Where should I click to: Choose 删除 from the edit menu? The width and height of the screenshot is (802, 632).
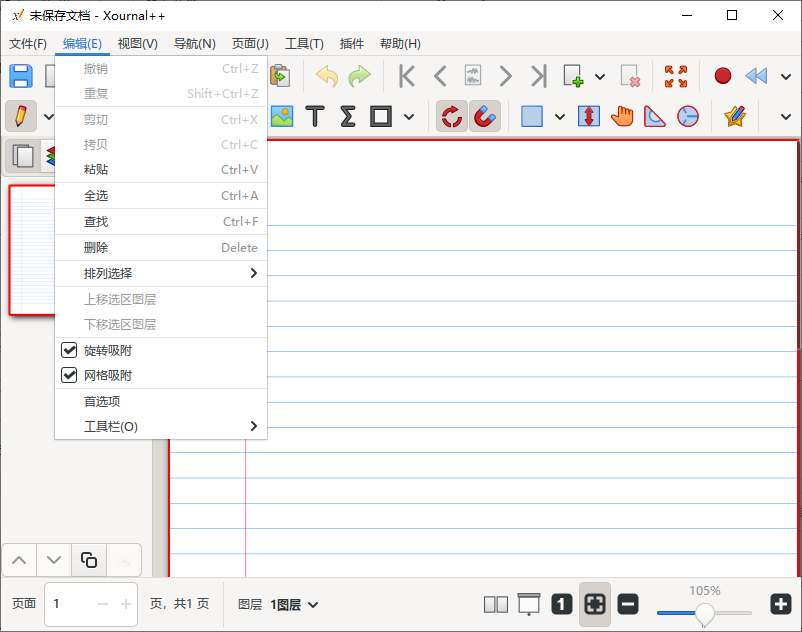161,247
